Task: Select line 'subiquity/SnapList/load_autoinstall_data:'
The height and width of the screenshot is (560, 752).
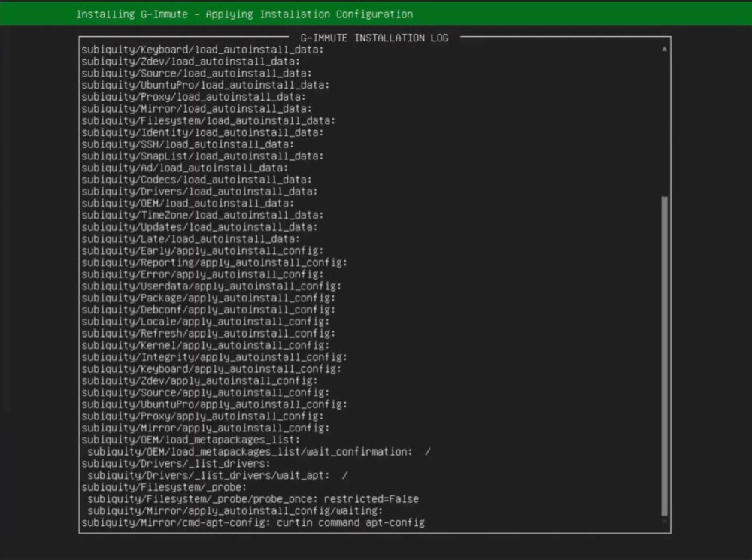Action: pyautogui.click(x=202, y=156)
